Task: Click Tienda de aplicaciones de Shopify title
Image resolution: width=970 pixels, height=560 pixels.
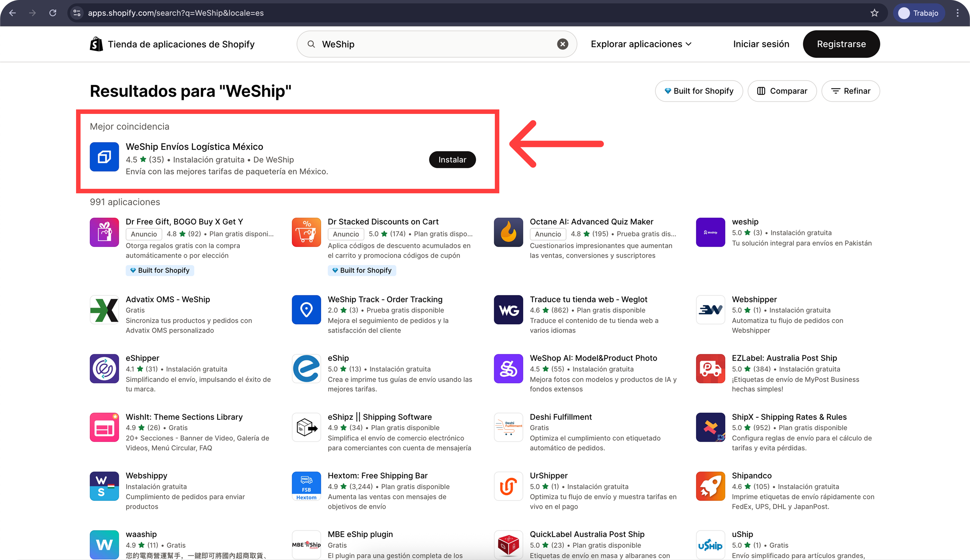Action: [181, 44]
